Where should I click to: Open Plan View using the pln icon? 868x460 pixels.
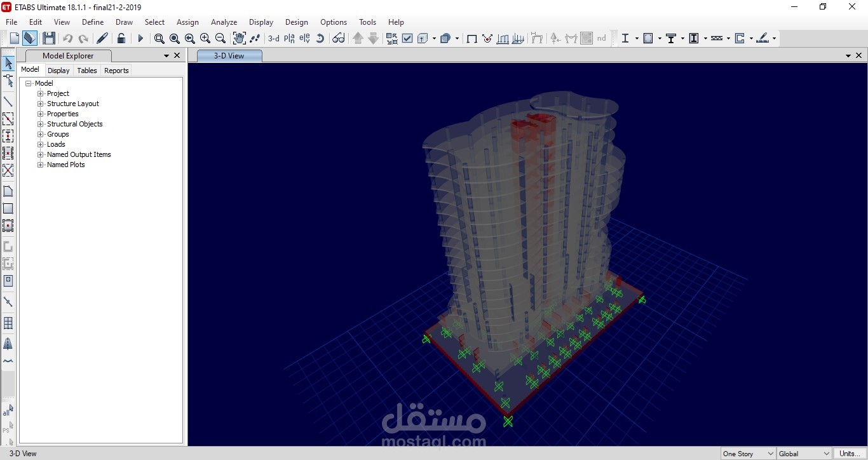coord(289,38)
